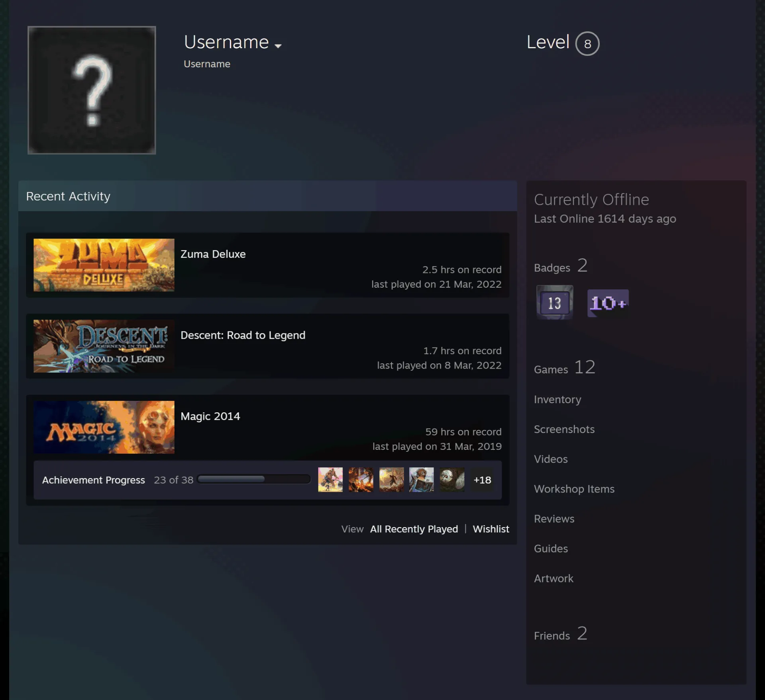Open the username history dropdown arrow
765x700 pixels.
tap(278, 46)
